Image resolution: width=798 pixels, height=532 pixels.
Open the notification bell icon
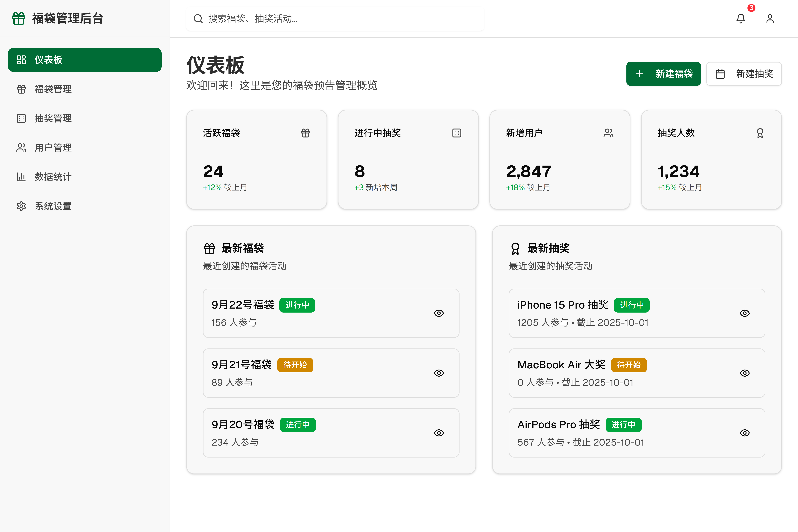[741, 19]
